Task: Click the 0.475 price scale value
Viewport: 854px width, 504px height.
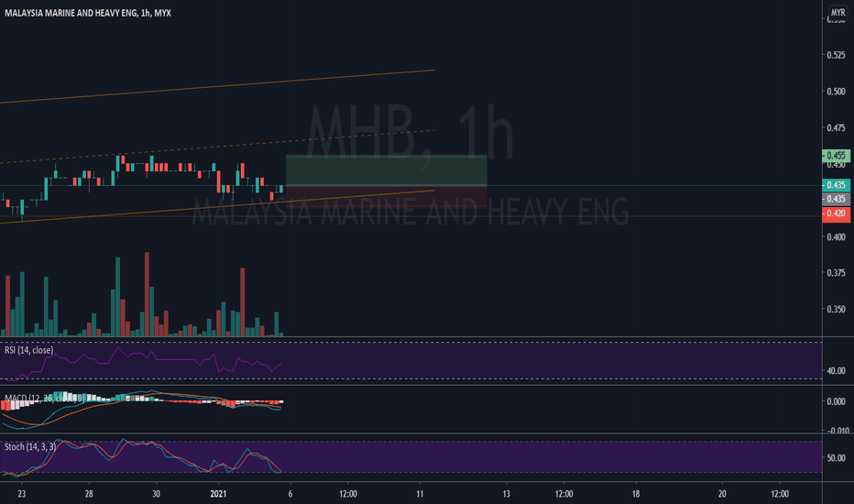Action: (x=836, y=128)
